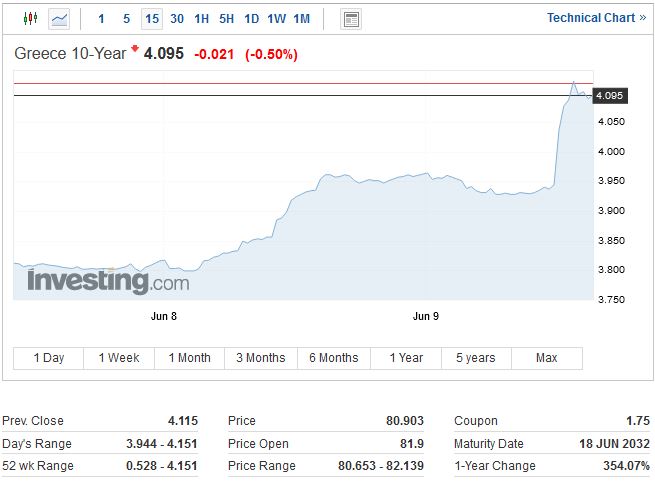Open the news display icon in toolbar
Viewport: 655px width, 503px height.
click(x=351, y=19)
